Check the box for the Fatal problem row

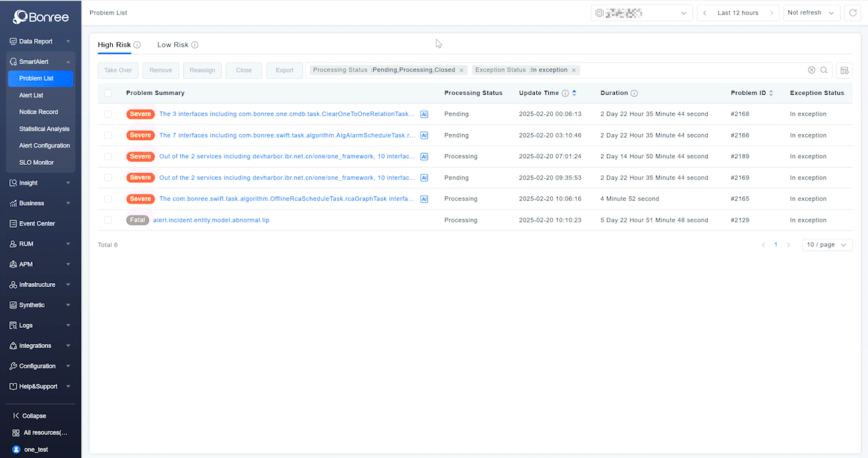108,220
